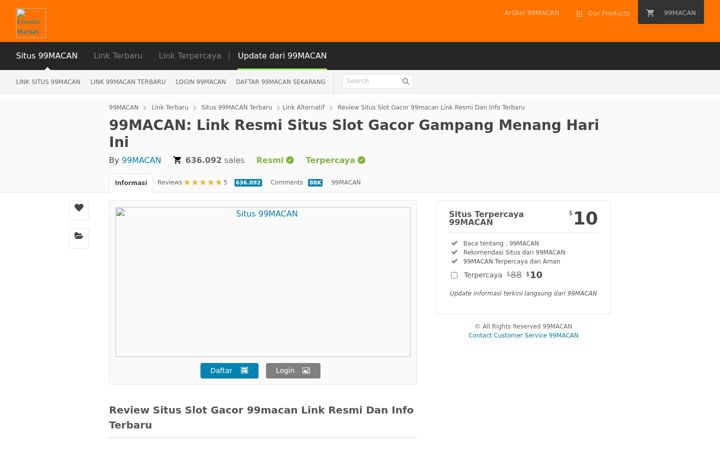Viewport: 720px width, 450px height.
Task: Open Contact Customer Service 99MACAN link
Action: [x=523, y=336]
